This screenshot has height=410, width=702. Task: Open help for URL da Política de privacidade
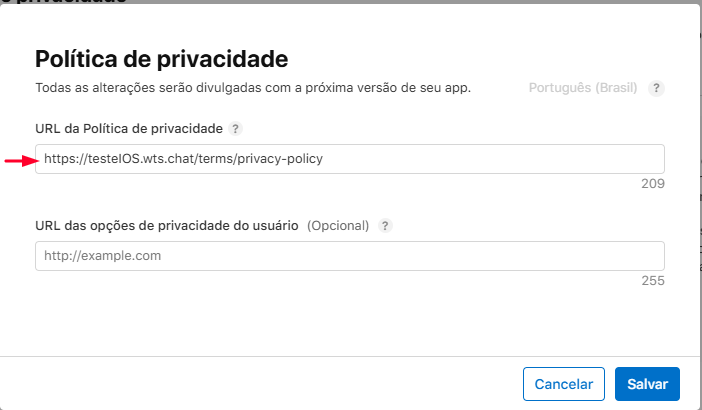(235, 129)
